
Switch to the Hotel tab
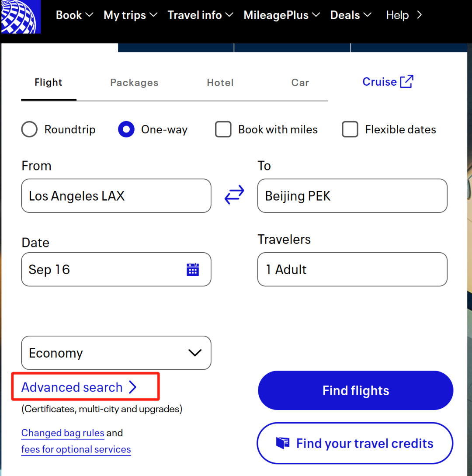(220, 83)
